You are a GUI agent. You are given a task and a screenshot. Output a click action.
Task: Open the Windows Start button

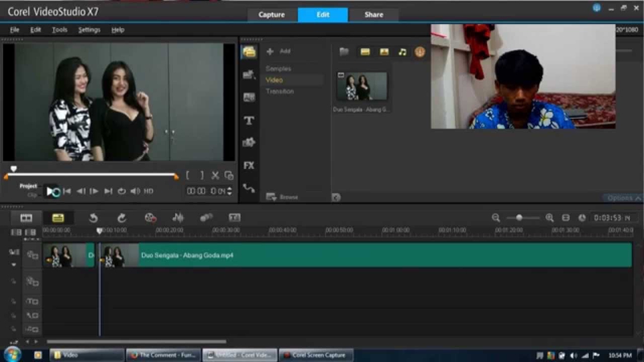(x=12, y=354)
